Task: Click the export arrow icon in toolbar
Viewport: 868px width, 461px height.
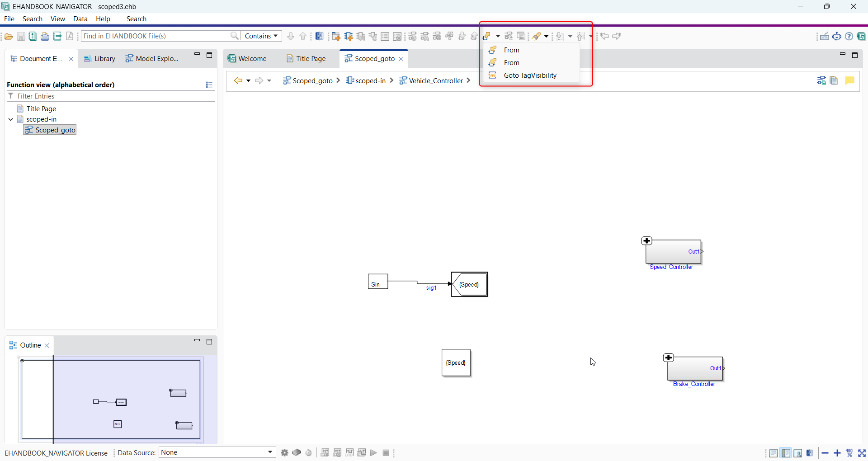Action: coord(57,36)
